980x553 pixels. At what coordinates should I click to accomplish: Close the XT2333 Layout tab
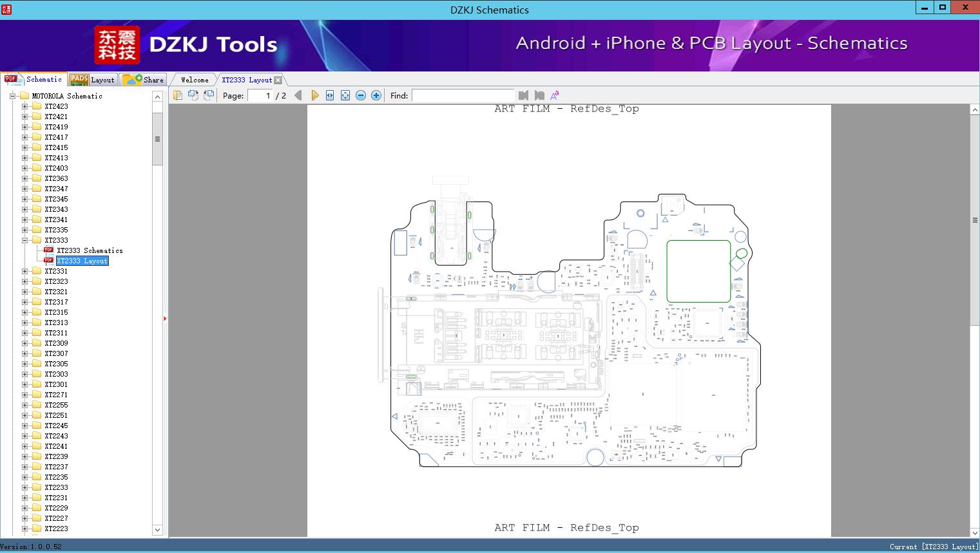pyautogui.click(x=278, y=80)
